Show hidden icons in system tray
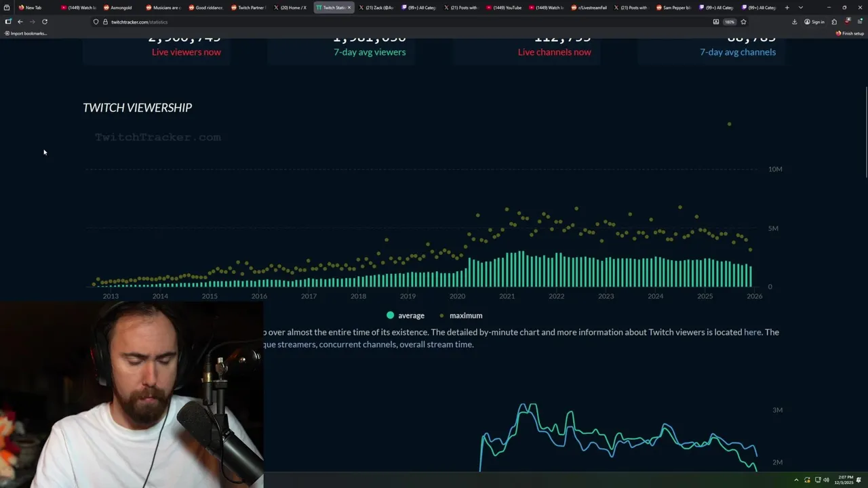 pyautogui.click(x=797, y=480)
